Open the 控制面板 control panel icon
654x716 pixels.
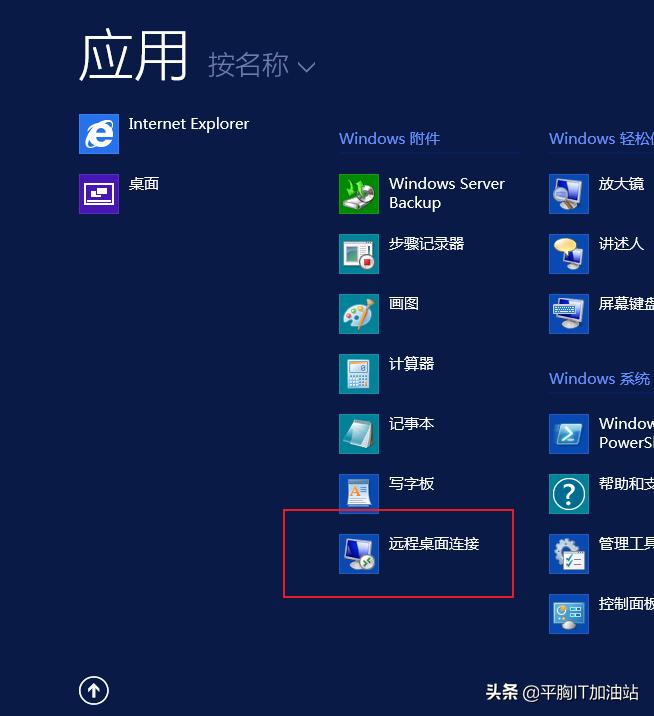pyautogui.click(x=569, y=614)
